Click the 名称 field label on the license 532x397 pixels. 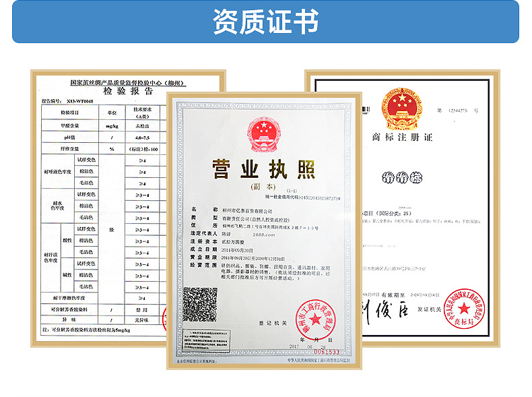pos(205,210)
